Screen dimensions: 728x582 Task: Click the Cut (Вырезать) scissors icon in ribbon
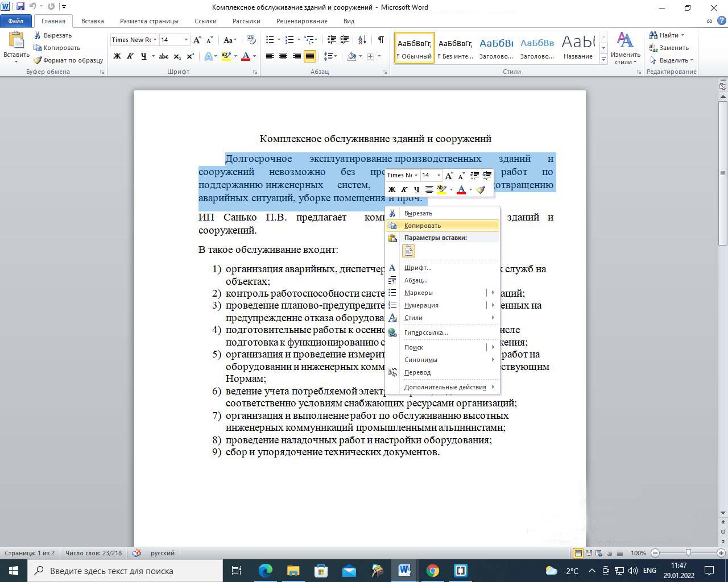pos(38,35)
